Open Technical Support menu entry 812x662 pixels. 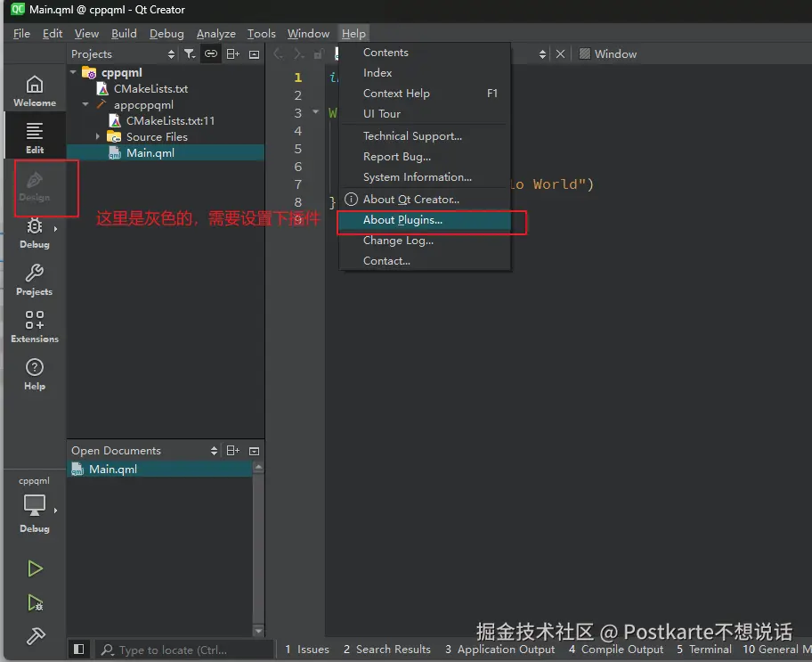425,135
